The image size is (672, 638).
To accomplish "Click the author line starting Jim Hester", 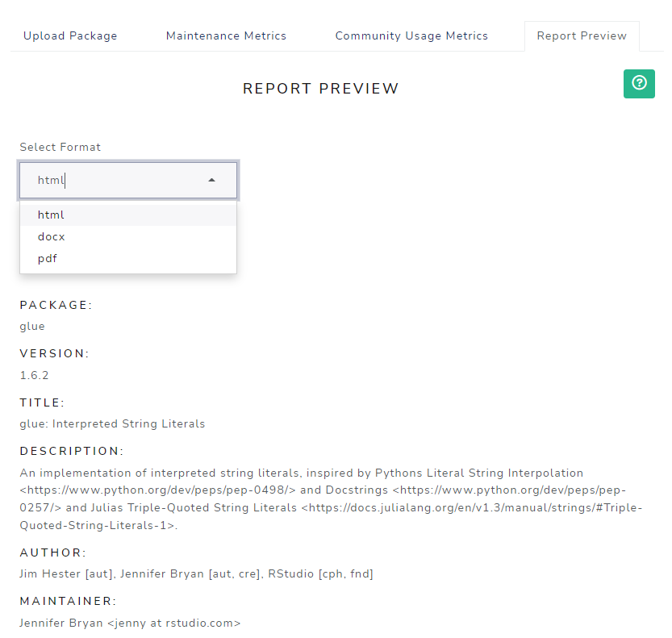I will click(x=196, y=574).
